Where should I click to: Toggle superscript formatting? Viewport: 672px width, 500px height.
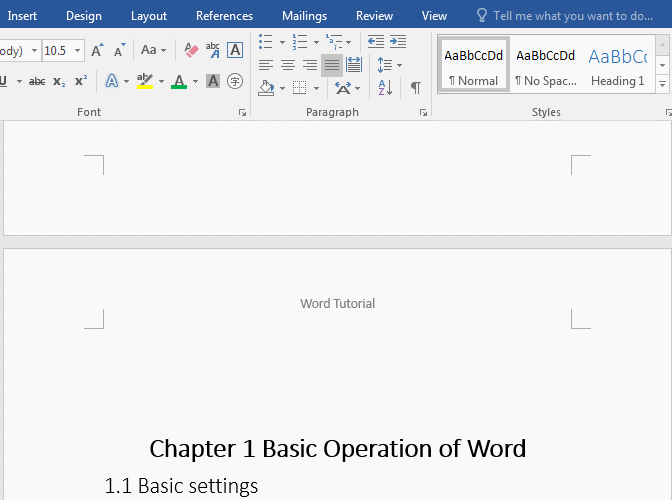[81, 81]
